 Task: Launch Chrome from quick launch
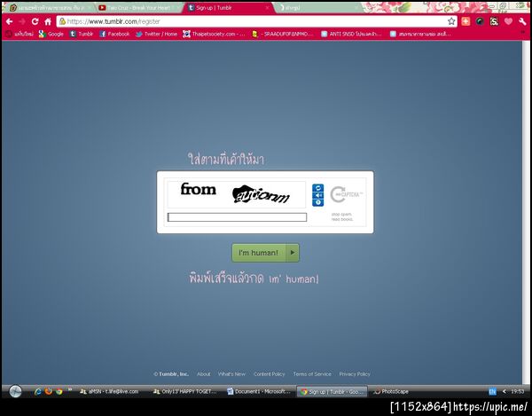point(59,391)
